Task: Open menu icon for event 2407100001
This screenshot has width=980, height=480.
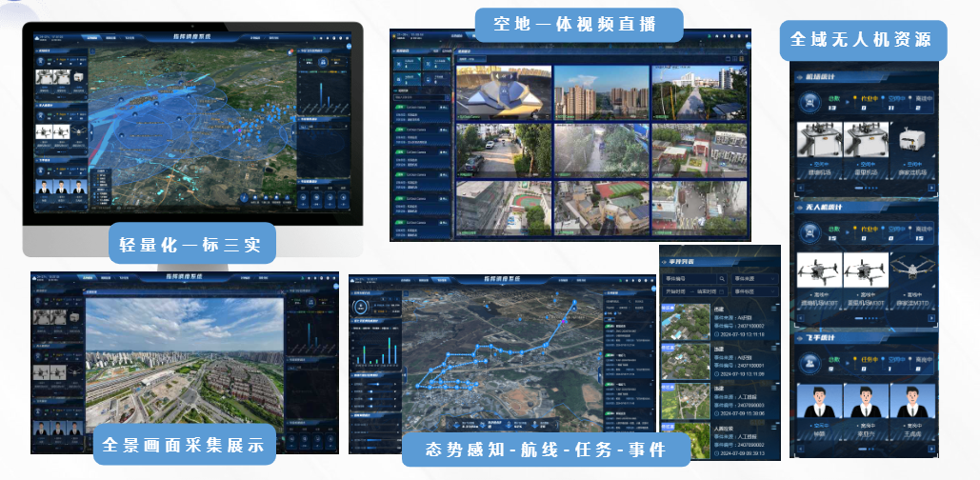Action: 773,349
